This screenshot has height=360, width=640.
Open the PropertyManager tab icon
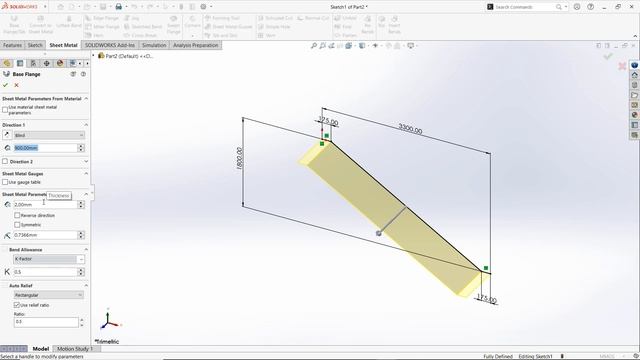click(x=20, y=63)
